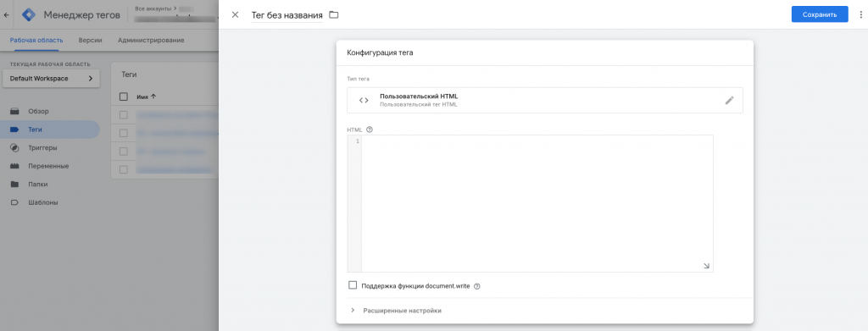Open 'Переменные' in the sidebar
This screenshot has width=868, height=331.
[48, 166]
